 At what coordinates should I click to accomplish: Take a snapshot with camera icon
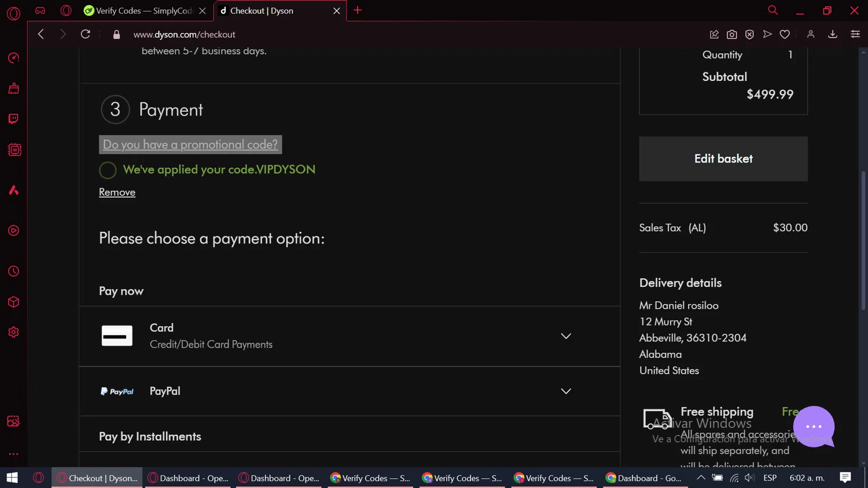[732, 35]
